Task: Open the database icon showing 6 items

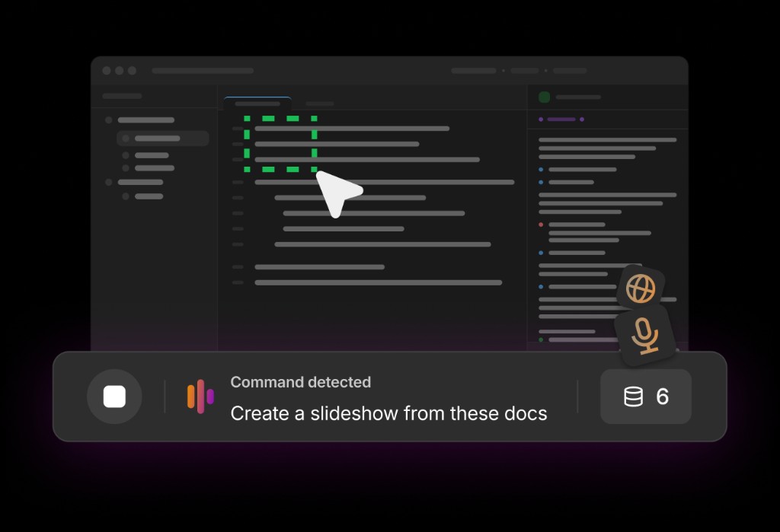Action: click(x=645, y=397)
